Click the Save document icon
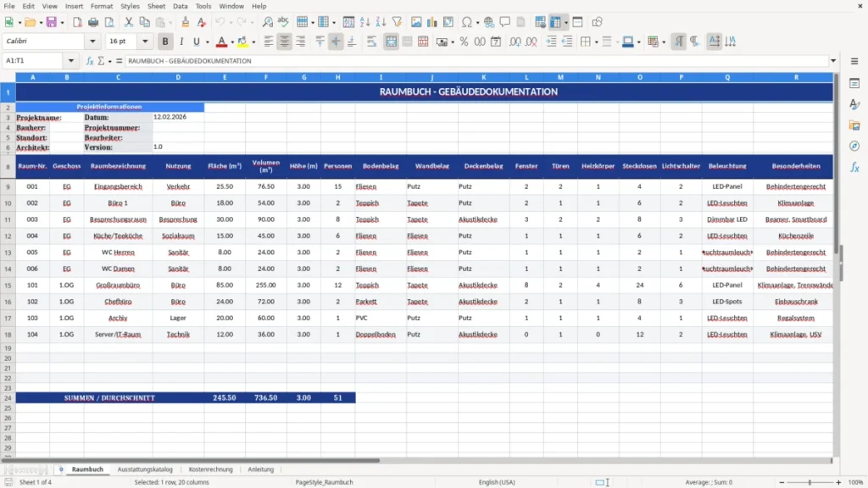 (x=52, y=22)
